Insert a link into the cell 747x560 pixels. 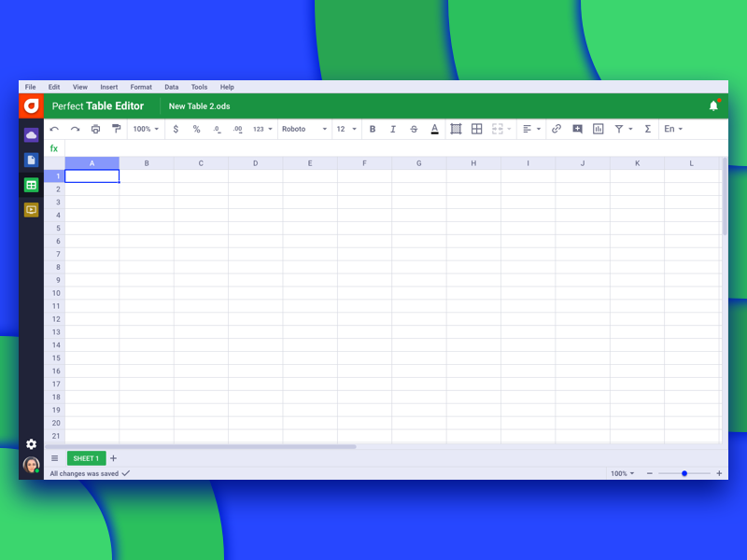coord(557,129)
